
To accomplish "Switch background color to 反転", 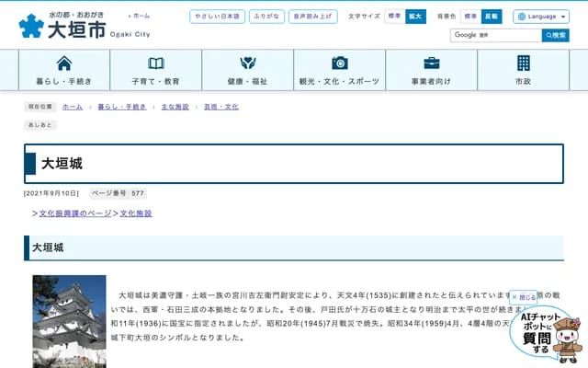I will point(492,17).
